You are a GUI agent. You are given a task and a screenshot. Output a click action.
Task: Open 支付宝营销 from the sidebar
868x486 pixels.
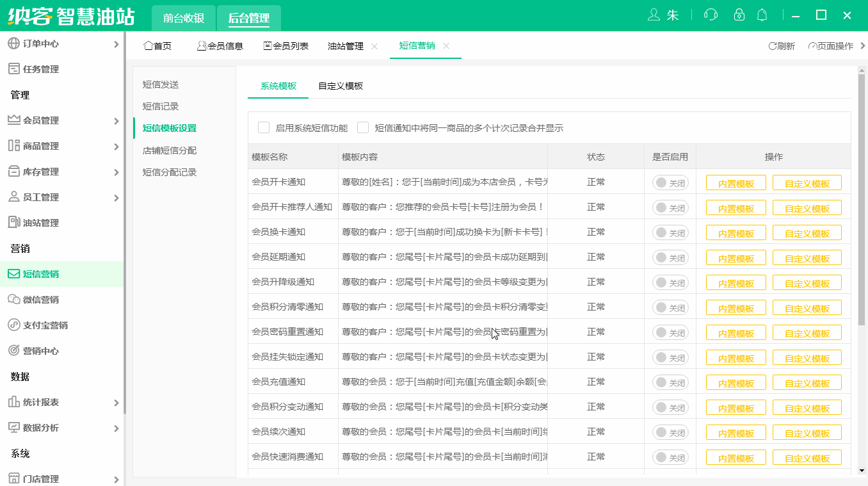(x=13, y=325)
